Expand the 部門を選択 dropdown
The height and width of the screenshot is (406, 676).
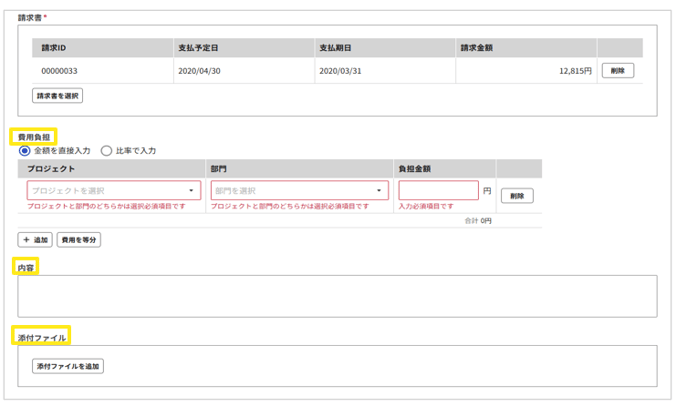coord(298,190)
